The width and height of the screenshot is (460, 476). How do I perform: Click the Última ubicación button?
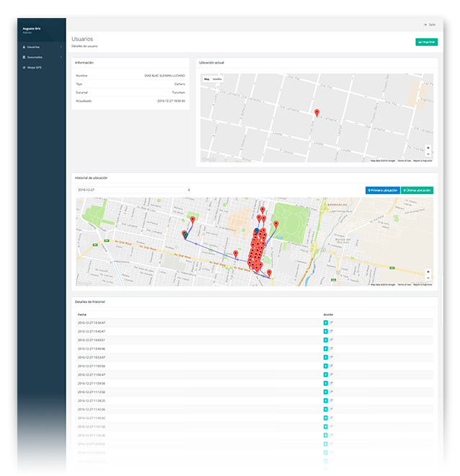pyautogui.click(x=417, y=190)
